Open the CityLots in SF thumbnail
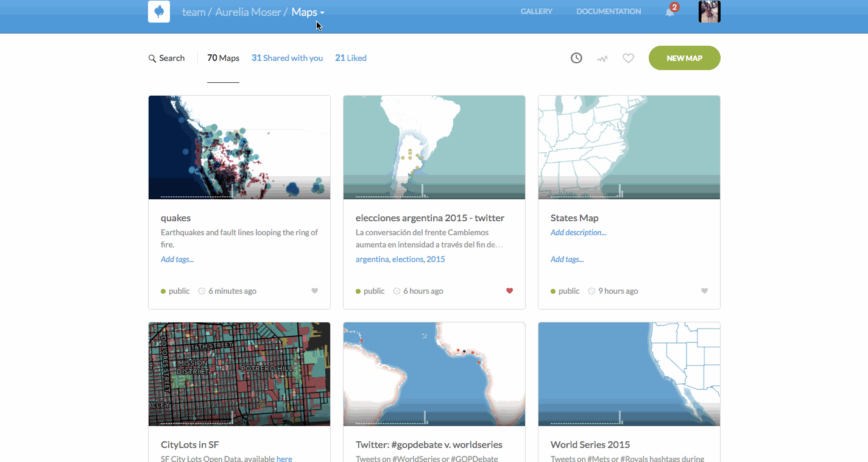The height and width of the screenshot is (462, 868). pos(239,374)
